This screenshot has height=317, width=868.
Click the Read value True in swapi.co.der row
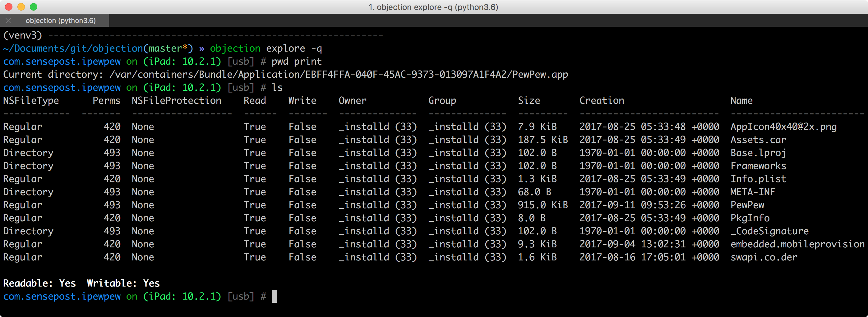point(255,257)
